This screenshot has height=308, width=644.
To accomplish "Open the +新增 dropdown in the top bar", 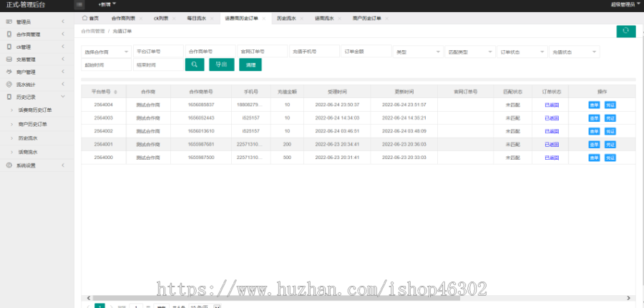I will [x=107, y=4].
